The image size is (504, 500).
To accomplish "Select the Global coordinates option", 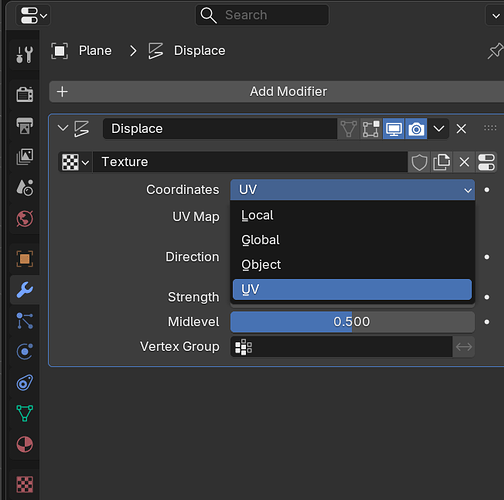I will [353, 240].
